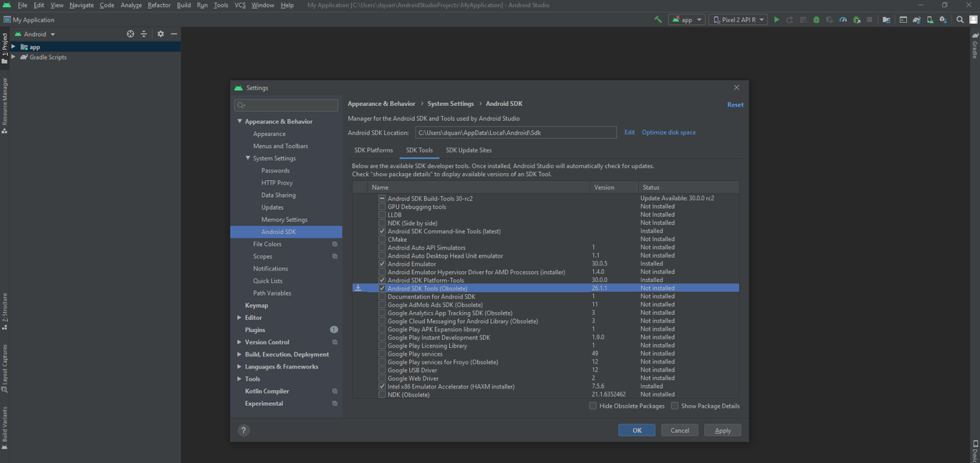Open Project Structure from the toolbar
Image resolution: width=980 pixels, height=463 pixels.
[x=886, y=20]
